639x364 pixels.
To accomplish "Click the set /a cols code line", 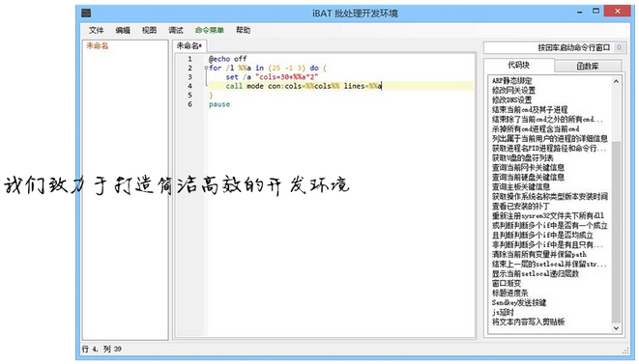I will [x=272, y=77].
